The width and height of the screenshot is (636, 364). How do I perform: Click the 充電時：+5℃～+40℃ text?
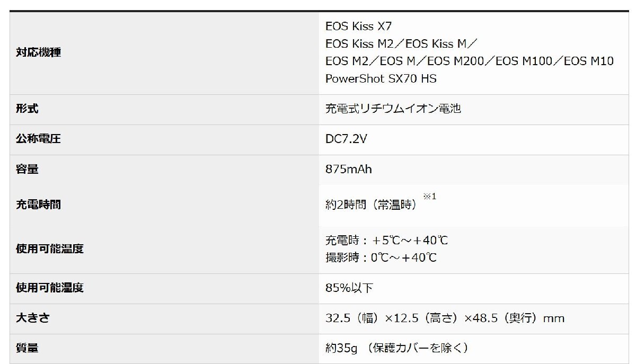pos(386,241)
